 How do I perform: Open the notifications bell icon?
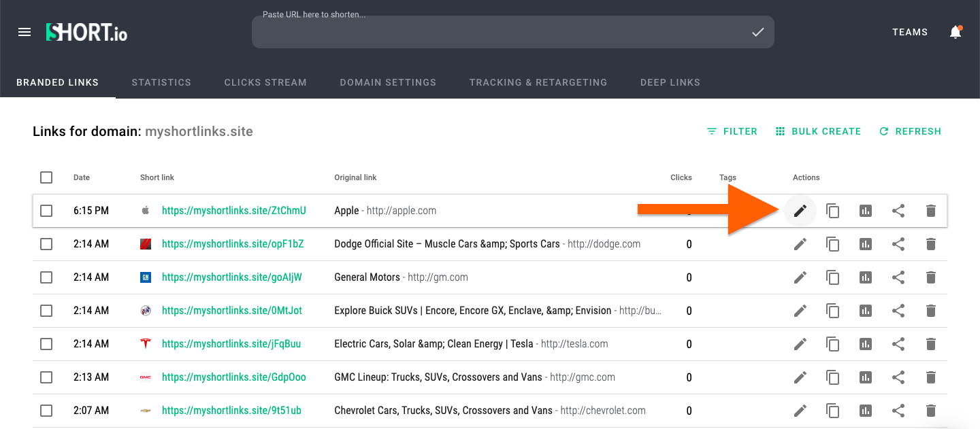955,32
